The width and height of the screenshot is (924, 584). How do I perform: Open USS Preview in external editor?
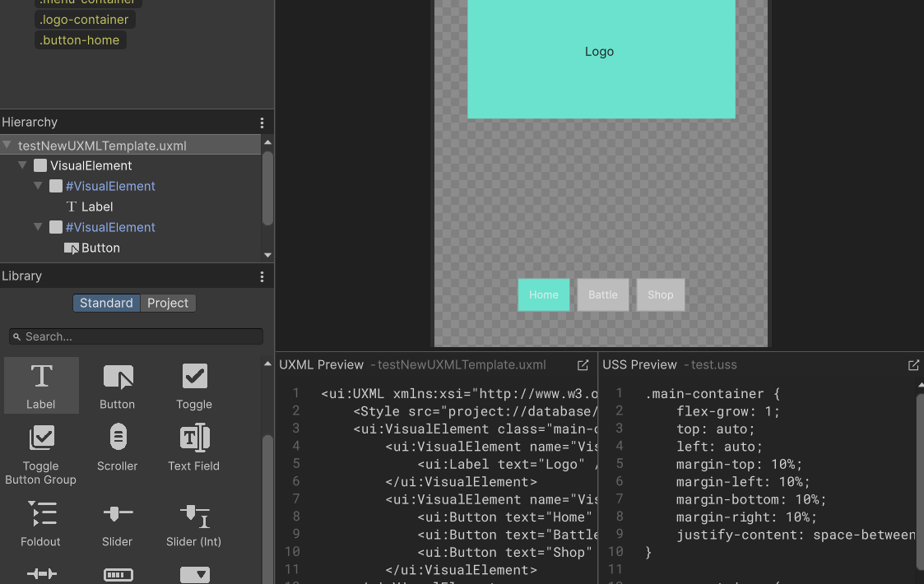coord(913,364)
